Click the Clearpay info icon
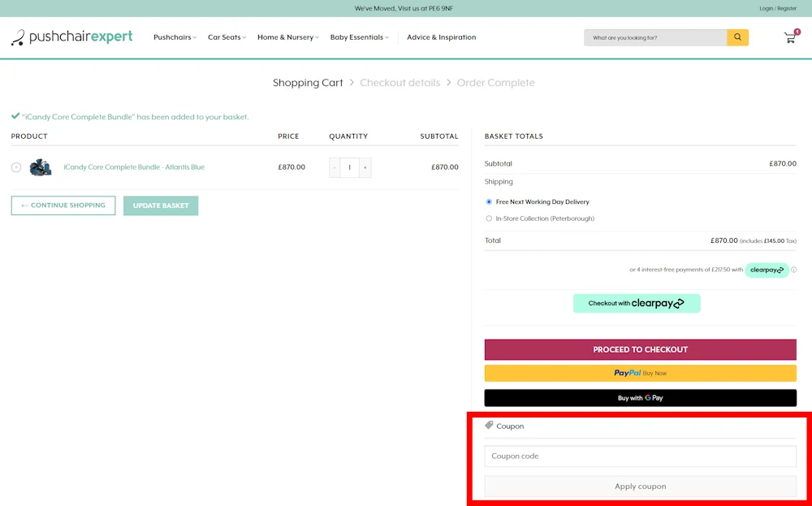Image resolution: width=812 pixels, height=506 pixels. tap(794, 270)
